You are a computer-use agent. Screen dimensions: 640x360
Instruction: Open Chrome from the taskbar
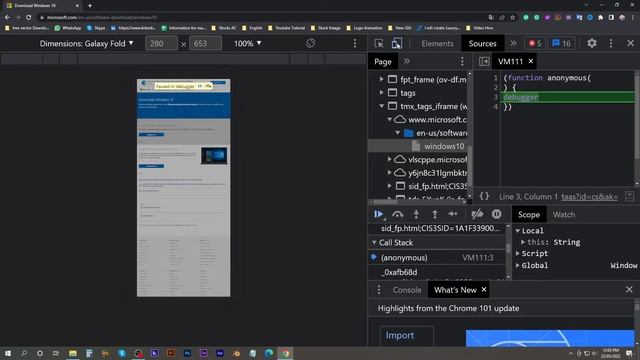285,353
